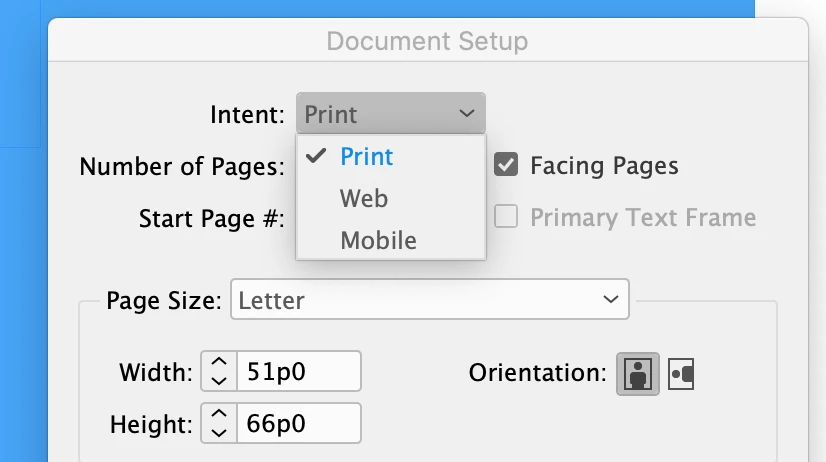Increase Height with the up stepper arrow
The height and width of the screenshot is (462, 826).
tap(219, 414)
